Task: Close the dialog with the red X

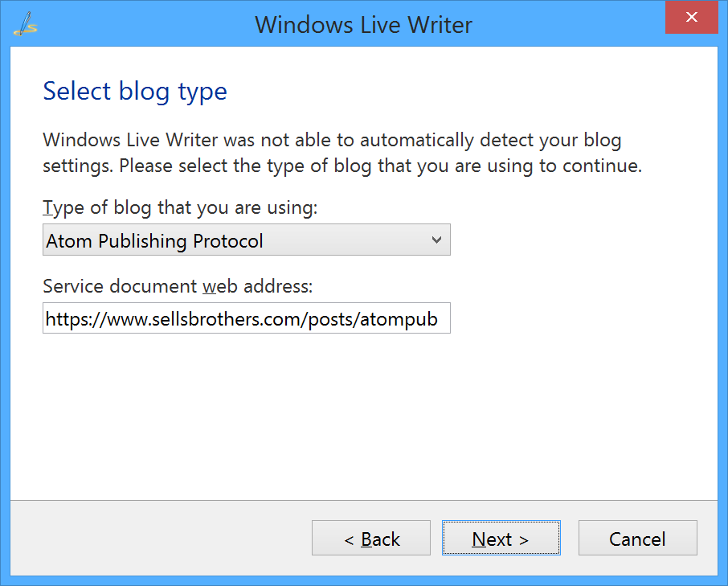Action: tap(691, 17)
